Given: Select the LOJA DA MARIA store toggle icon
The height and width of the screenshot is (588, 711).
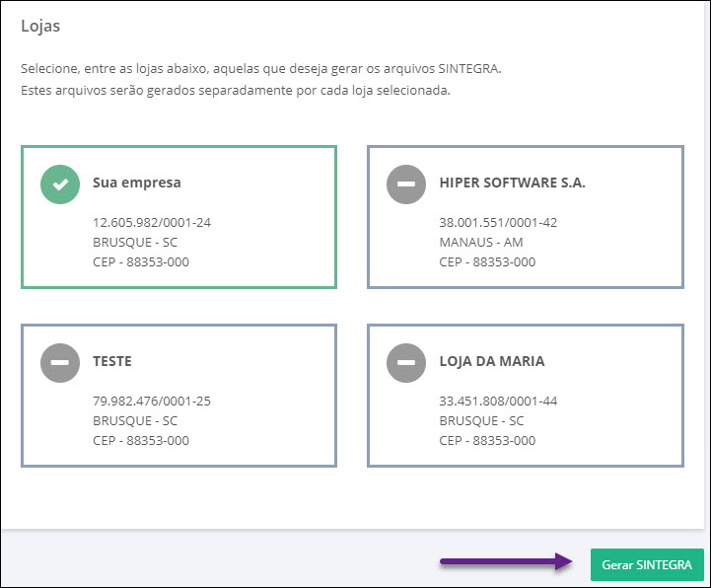Looking at the screenshot, I should [406, 363].
